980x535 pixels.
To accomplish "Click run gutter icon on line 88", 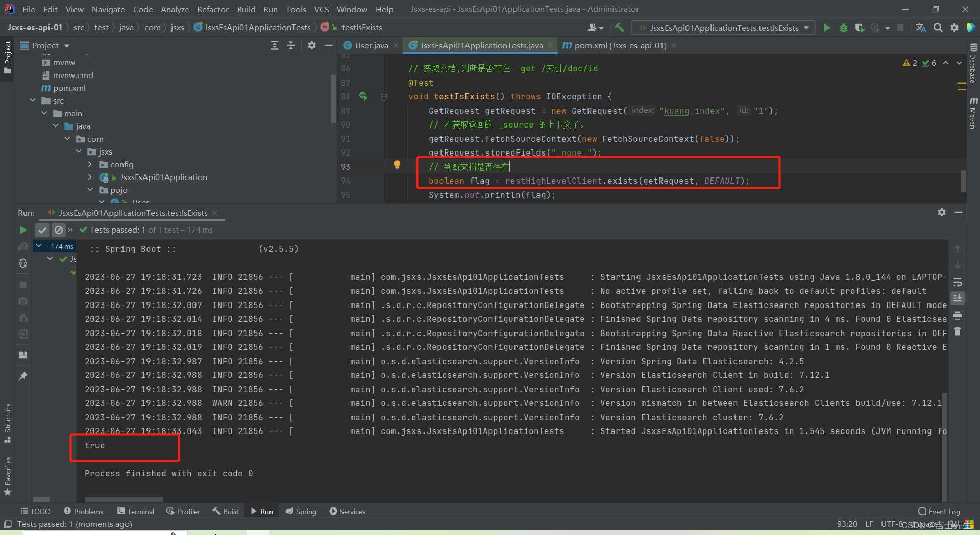I will tap(363, 96).
